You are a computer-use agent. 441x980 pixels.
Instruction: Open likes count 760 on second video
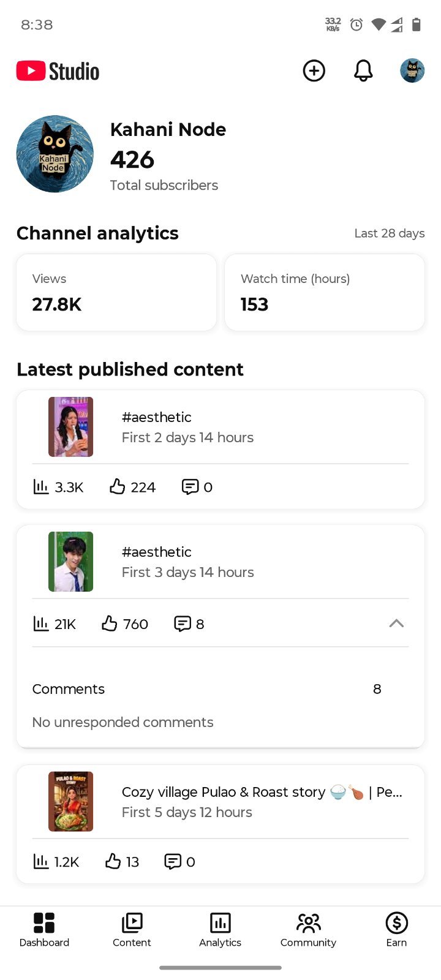point(125,624)
